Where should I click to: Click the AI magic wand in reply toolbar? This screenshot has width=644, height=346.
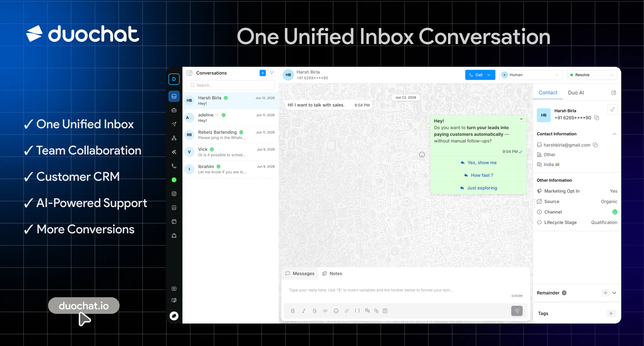click(x=347, y=311)
